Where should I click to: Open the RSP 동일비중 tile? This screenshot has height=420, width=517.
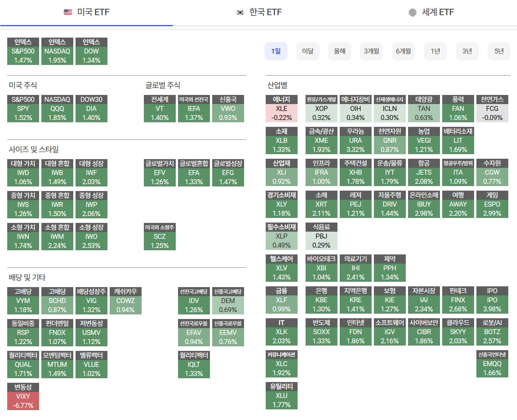tap(23, 333)
